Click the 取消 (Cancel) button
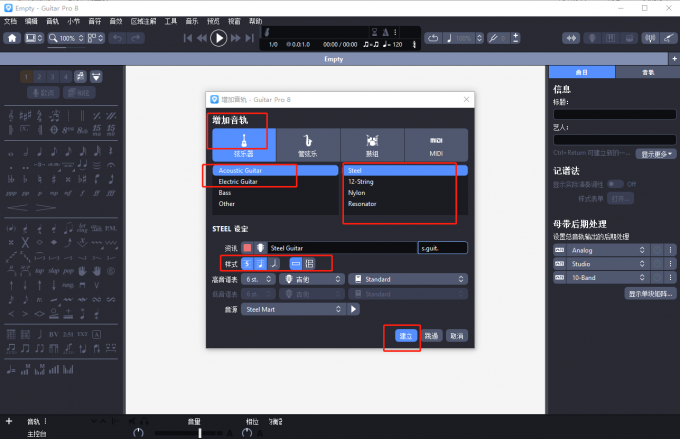Image resolution: width=680 pixels, height=439 pixels. click(456, 336)
